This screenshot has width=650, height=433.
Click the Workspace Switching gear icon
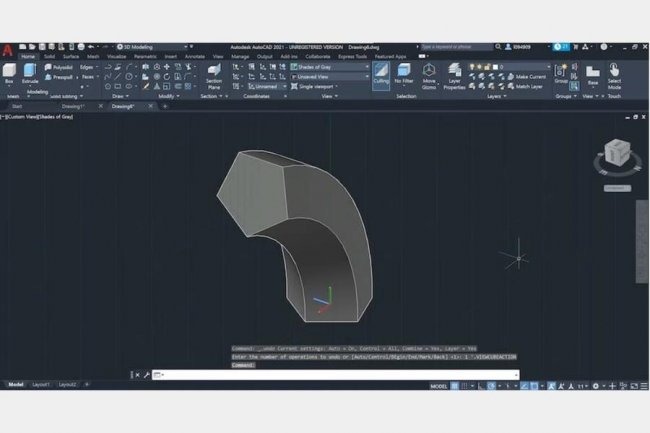[596, 386]
